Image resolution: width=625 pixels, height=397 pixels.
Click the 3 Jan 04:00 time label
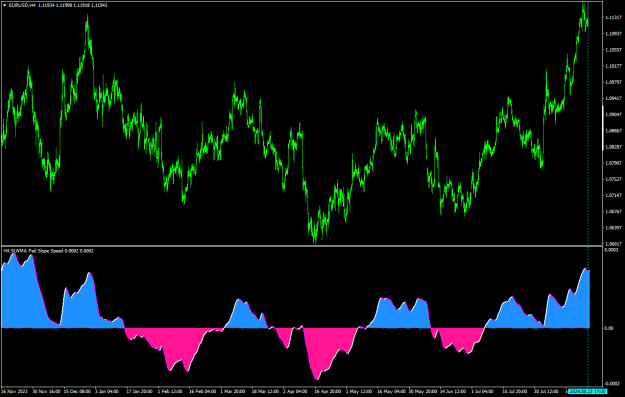tap(107, 391)
